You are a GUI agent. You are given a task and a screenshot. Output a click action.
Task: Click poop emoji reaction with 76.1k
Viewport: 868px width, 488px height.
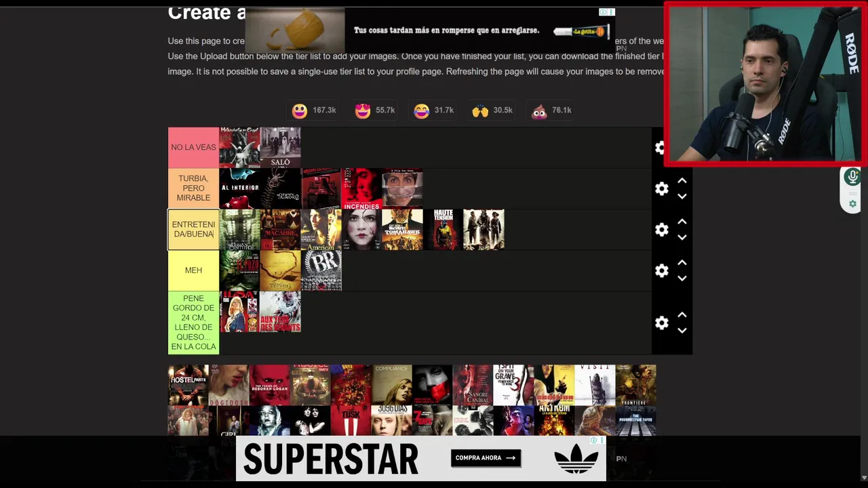[551, 110]
